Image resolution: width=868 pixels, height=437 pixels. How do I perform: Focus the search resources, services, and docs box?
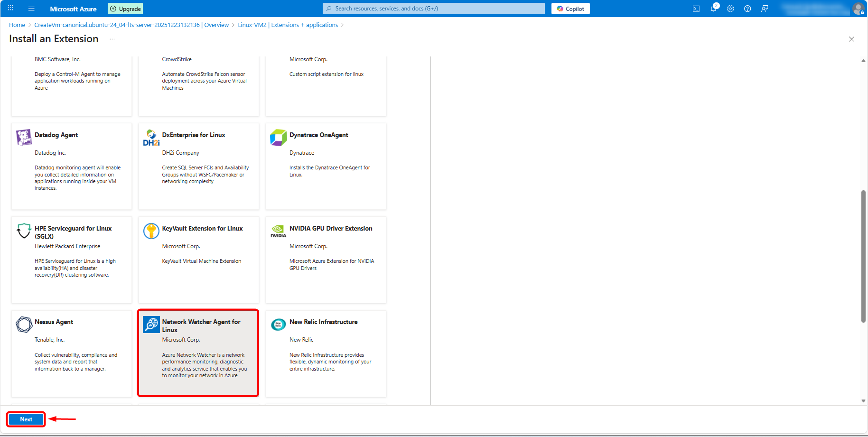point(434,9)
